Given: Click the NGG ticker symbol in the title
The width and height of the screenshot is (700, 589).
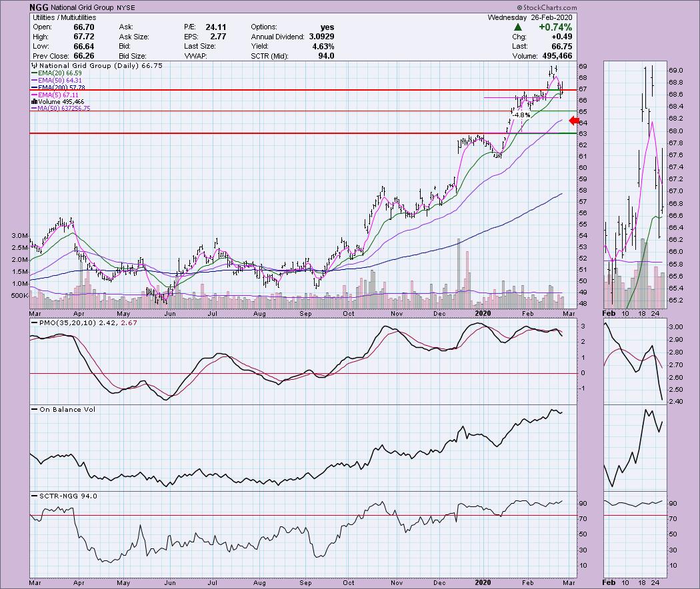Looking at the screenshot, I should (x=39, y=7).
